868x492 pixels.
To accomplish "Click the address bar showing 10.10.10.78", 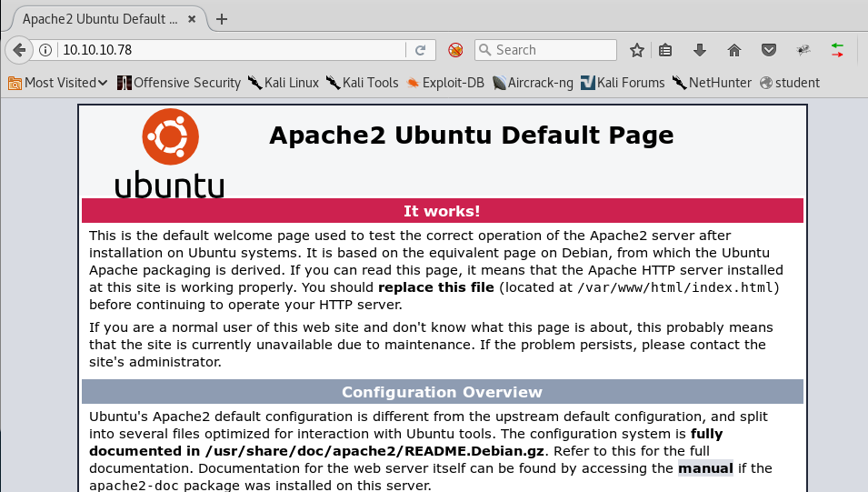I will pos(227,50).
